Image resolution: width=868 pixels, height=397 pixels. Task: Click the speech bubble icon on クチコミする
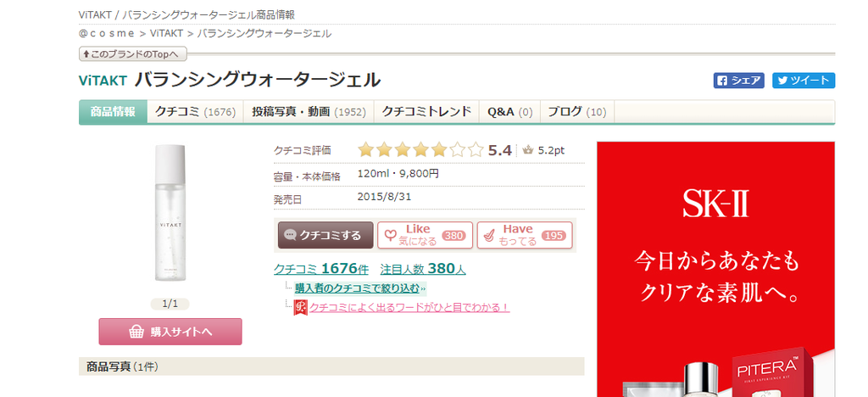point(290,235)
